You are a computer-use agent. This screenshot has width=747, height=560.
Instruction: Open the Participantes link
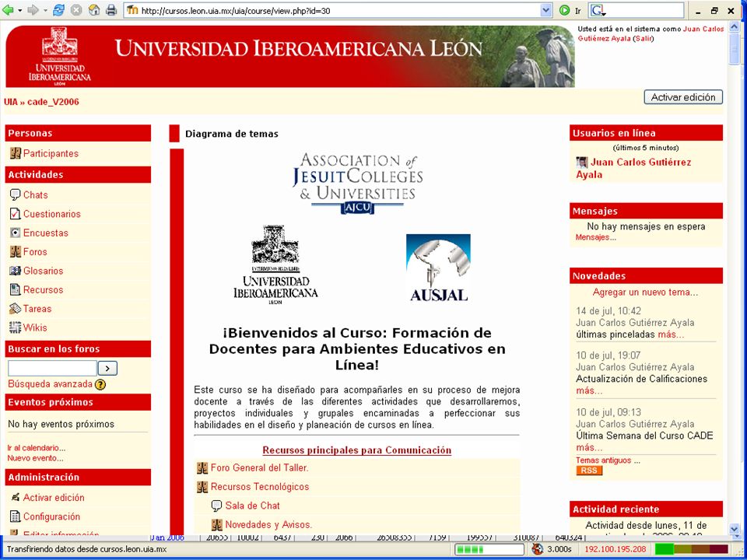[51, 153]
